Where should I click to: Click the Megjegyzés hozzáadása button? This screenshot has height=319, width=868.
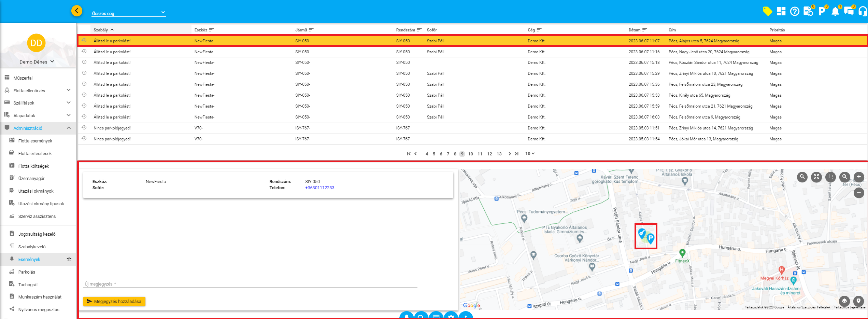tap(114, 301)
